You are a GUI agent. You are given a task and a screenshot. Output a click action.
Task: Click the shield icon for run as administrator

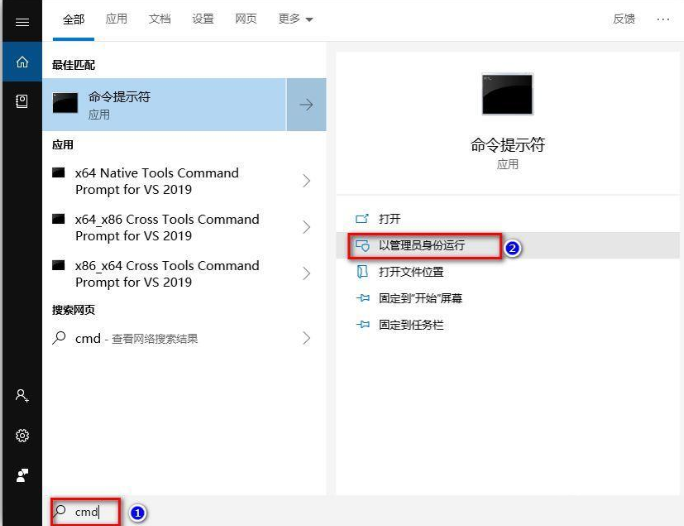362,246
